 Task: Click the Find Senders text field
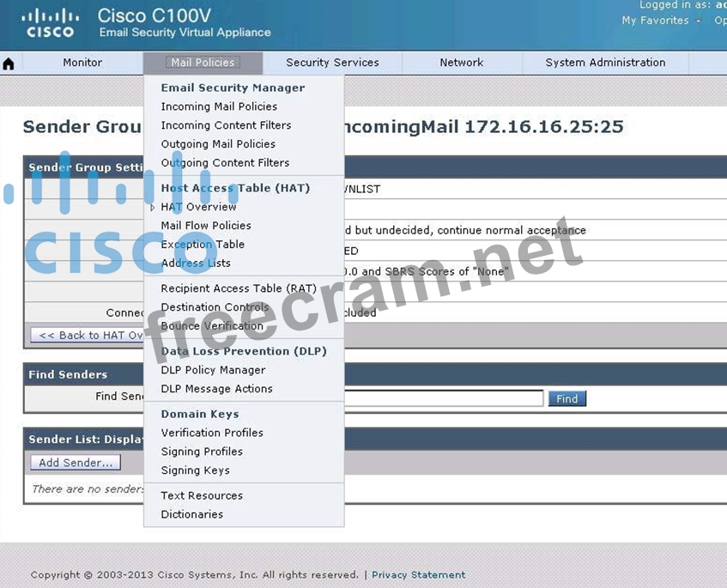(443, 398)
